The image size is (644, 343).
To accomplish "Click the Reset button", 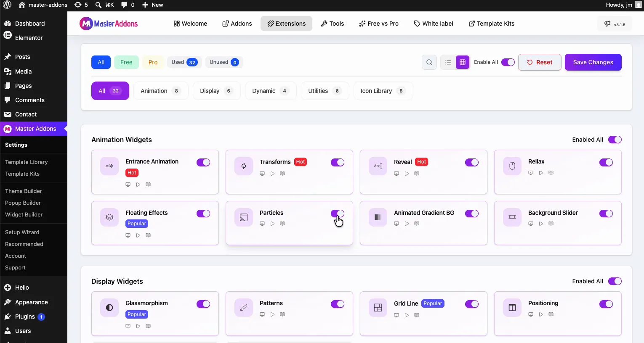I will [540, 62].
